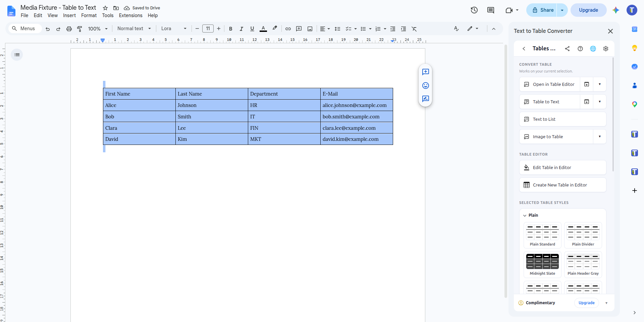Open the highlight color picker
This screenshot has height=322, width=644.
pyautogui.click(x=275, y=29)
